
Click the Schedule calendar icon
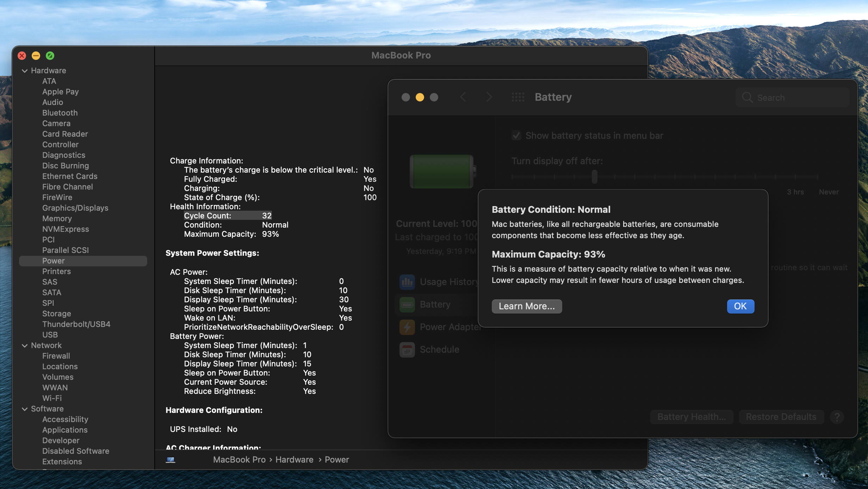click(407, 349)
